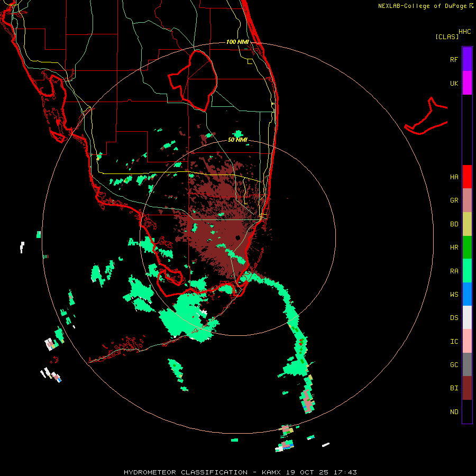Click the IC legend label
476x476 pixels.
click(454, 342)
